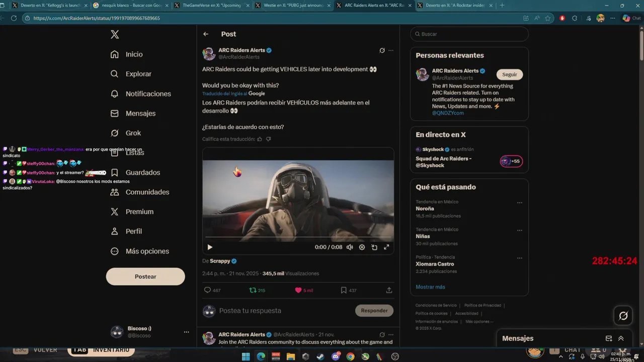Open @ArcRaiderAlerts handle in post header
This screenshot has height=362, width=644.
[239, 57]
